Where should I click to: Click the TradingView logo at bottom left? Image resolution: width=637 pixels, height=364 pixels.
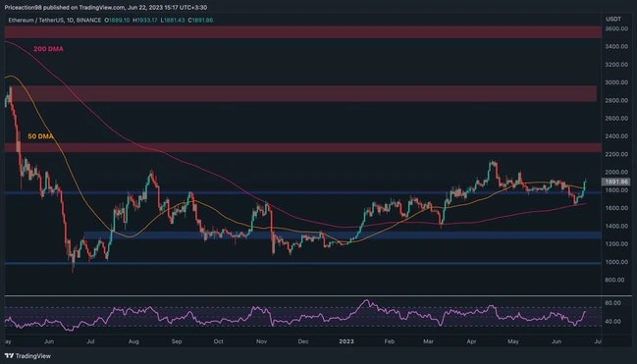(x=27, y=356)
